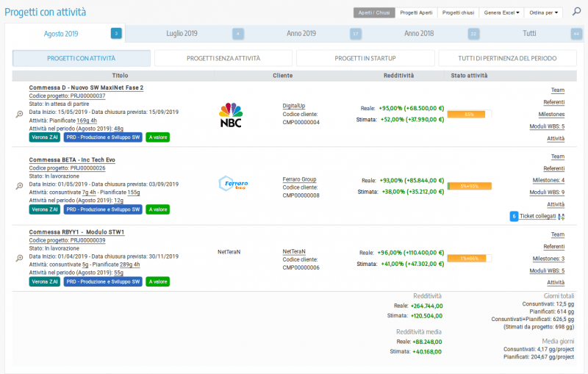Click the Anno 2018 count badge
588x374 pixels.
click(x=473, y=34)
